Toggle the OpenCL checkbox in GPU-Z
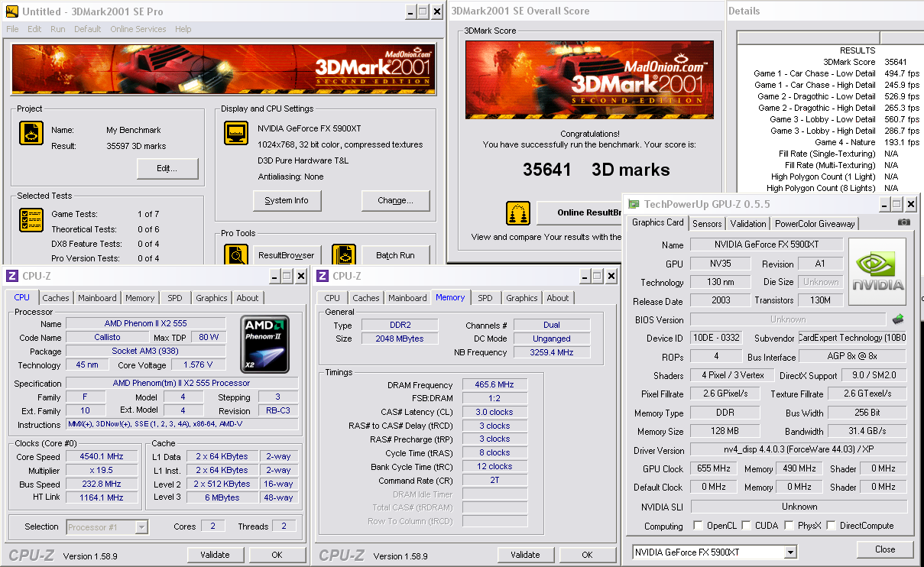The width and height of the screenshot is (924, 567). click(698, 526)
